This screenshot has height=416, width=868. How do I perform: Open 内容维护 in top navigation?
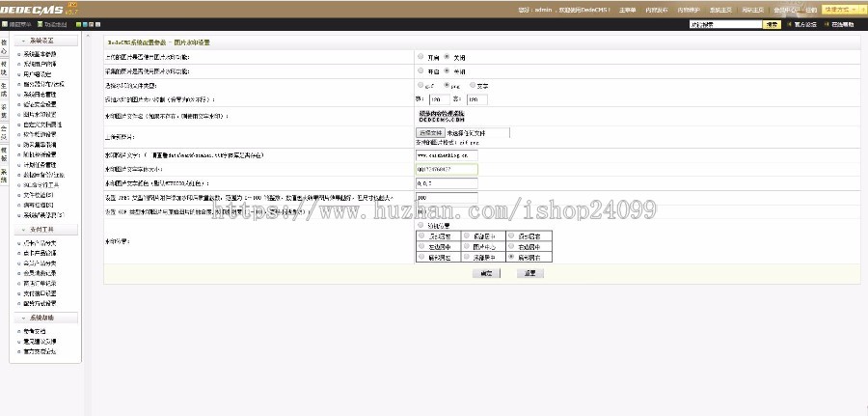689,10
